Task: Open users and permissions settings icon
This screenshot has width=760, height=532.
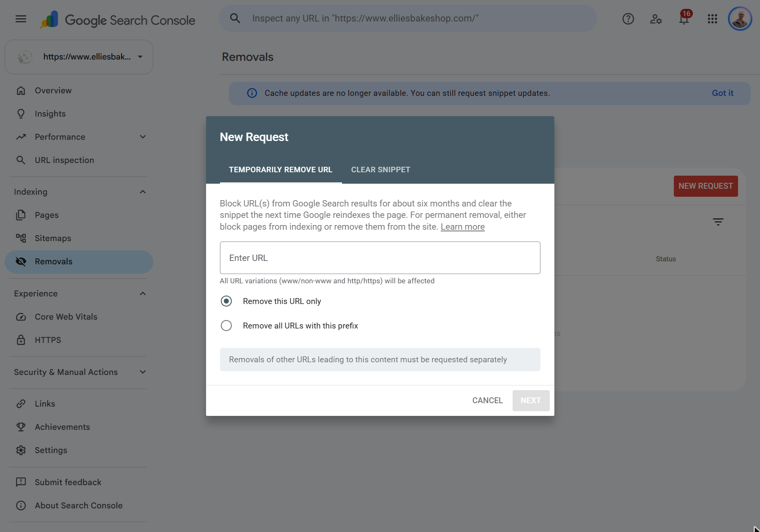Action: [x=656, y=19]
